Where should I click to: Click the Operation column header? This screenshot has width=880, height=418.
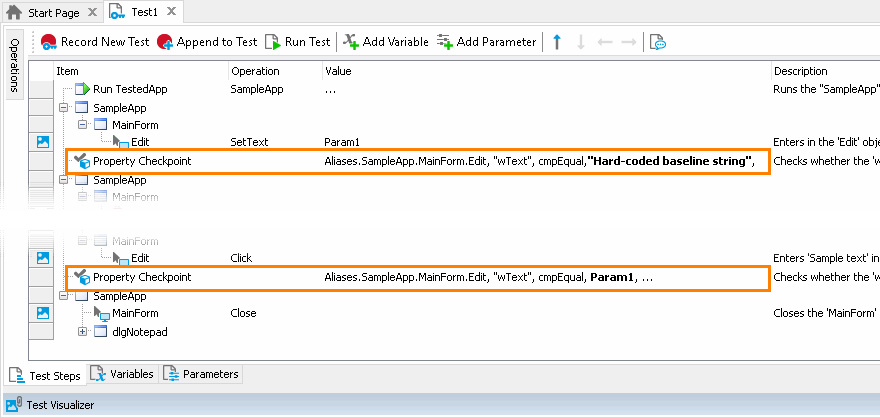point(276,71)
